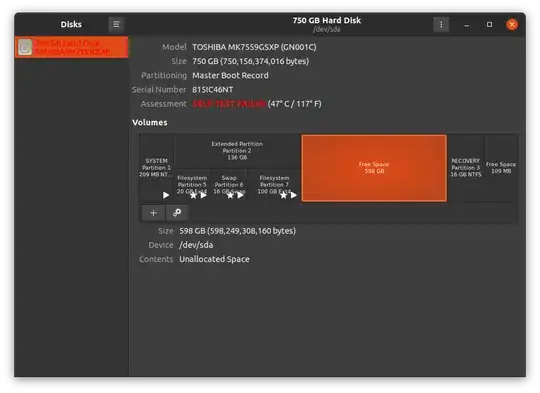This screenshot has height=393, width=540.
Task: Minimize the Disks window
Action: pos(467,24)
